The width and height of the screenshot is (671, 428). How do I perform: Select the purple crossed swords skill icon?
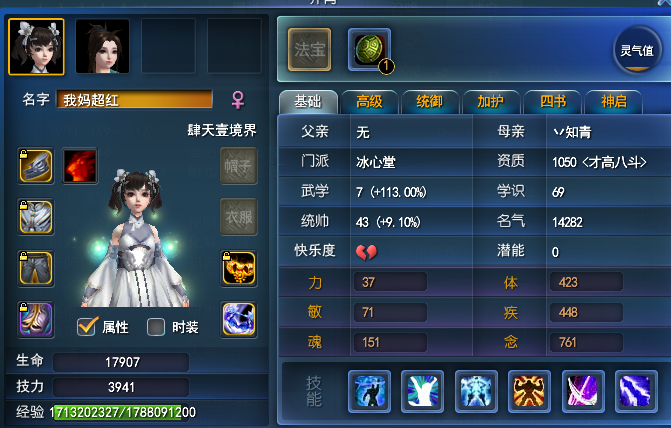(x=582, y=391)
